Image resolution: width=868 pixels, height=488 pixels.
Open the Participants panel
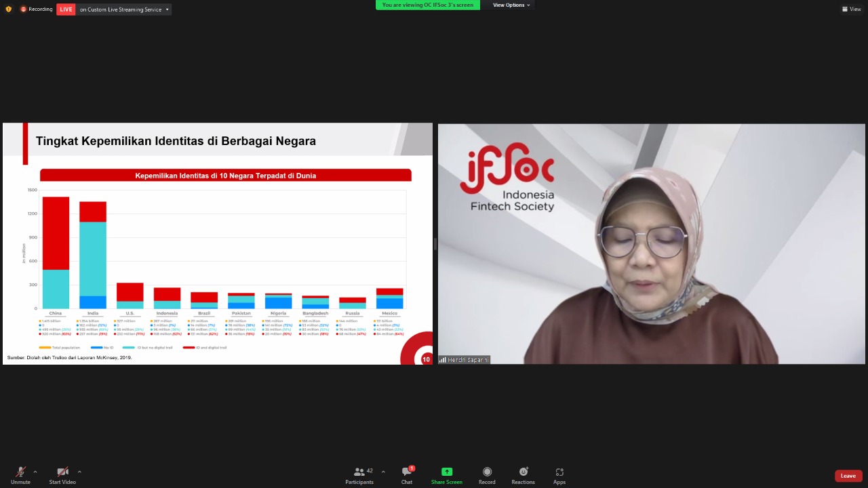[359, 476]
